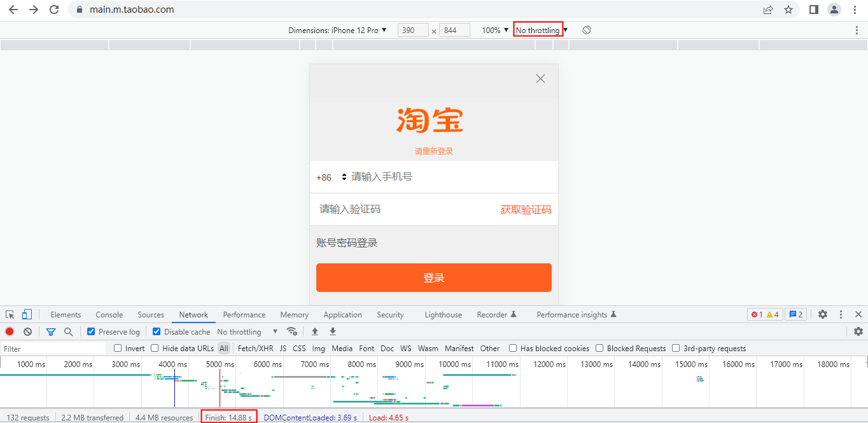The width and height of the screenshot is (868, 423).
Task: Toggle the network filter funnel
Action: pyautogui.click(x=51, y=331)
